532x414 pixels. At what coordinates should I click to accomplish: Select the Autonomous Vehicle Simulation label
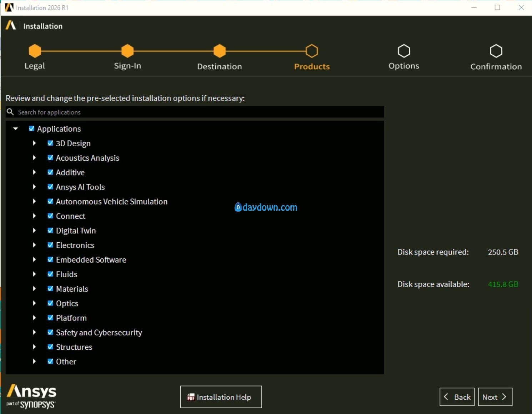pyautogui.click(x=111, y=202)
